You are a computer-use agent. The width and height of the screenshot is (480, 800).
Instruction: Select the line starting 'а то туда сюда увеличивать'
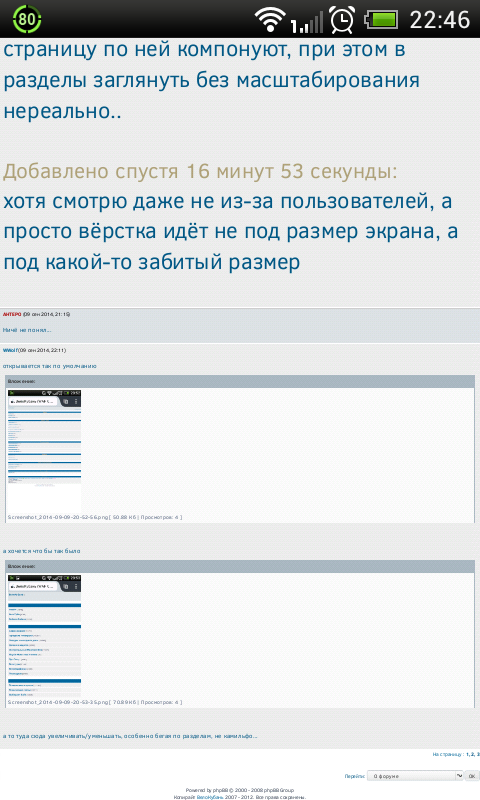pos(130,736)
